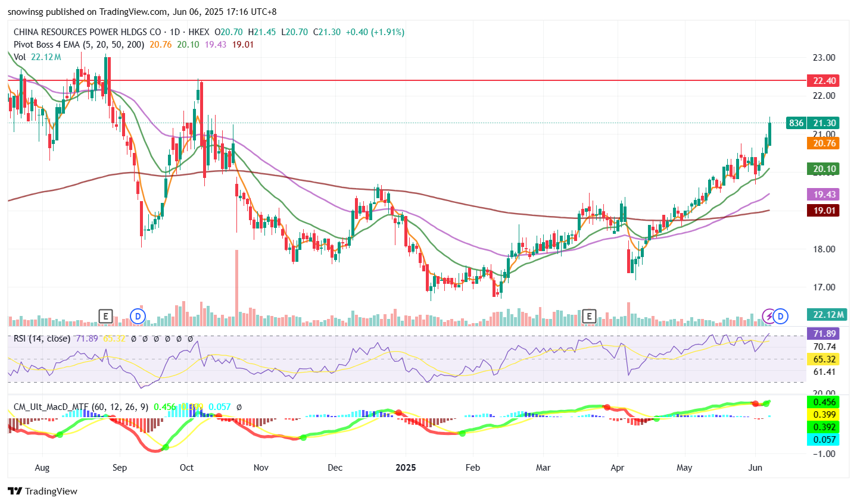Click the Vol indicator legend label
The width and height of the screenshot is (857, 504).
click(20, 57)
